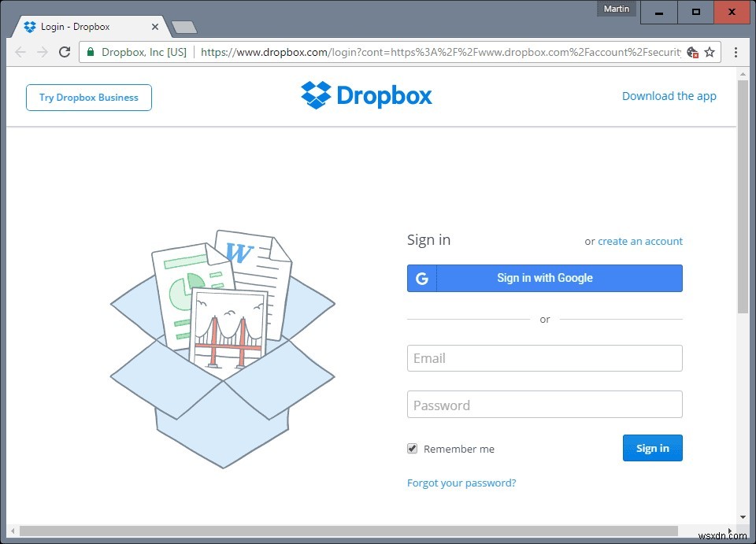Screen dimensions: 756x544
Task: Click the horizontal scrollbar thumb
Action: click(x=349, y=531)
